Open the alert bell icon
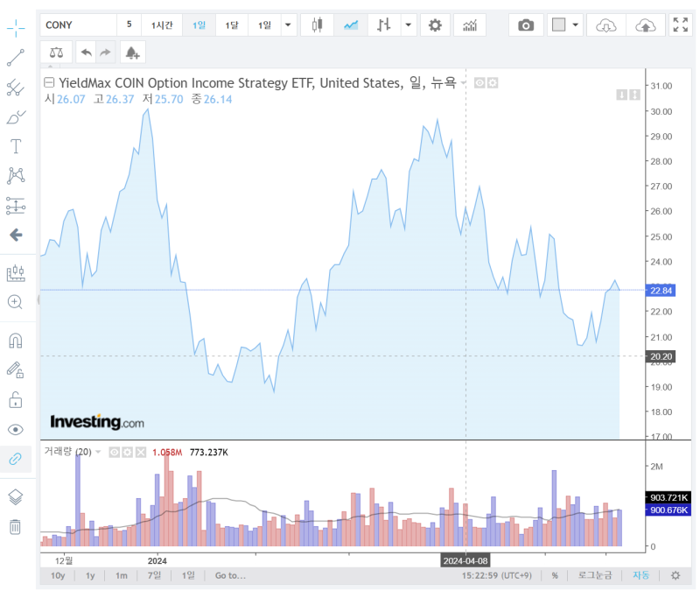The image size is (700, 591). click(131, 53)
